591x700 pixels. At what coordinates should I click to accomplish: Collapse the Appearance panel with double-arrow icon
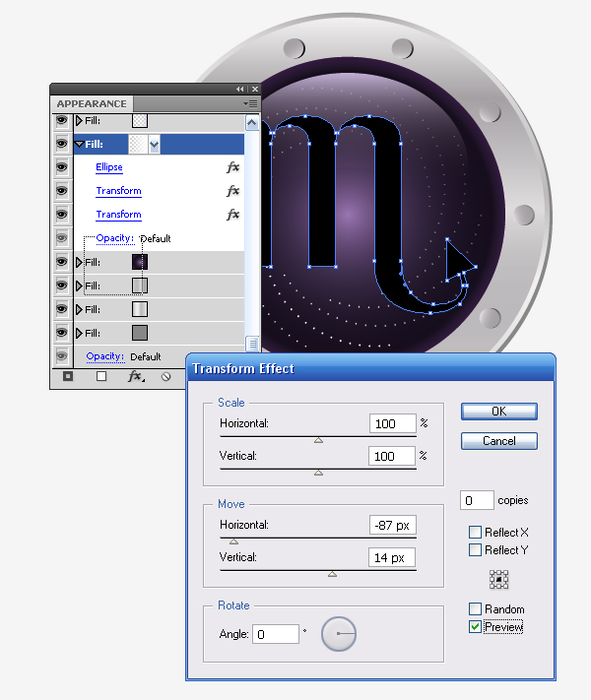[x=240, y=90]
